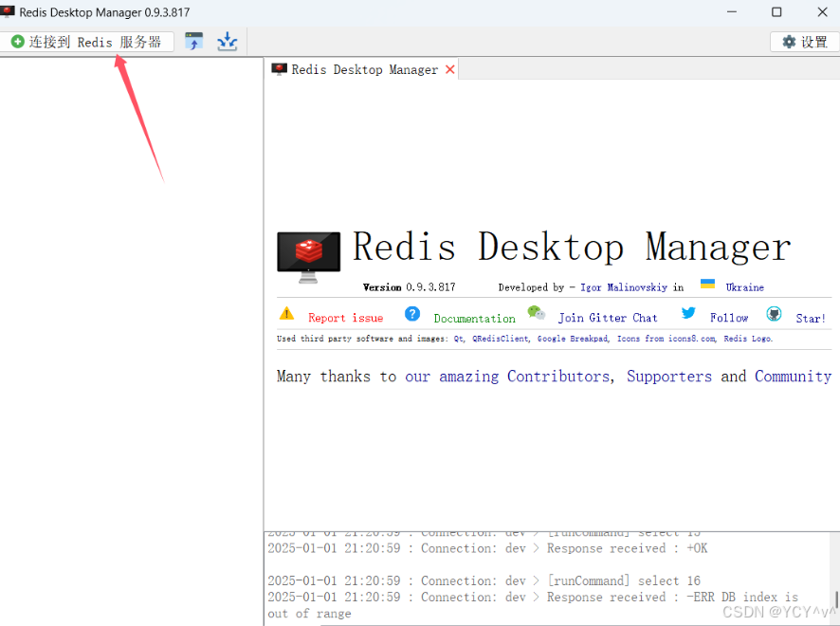Click the export connections toolbar icon
The image size is (840, 626).
(x=228, y=42)
